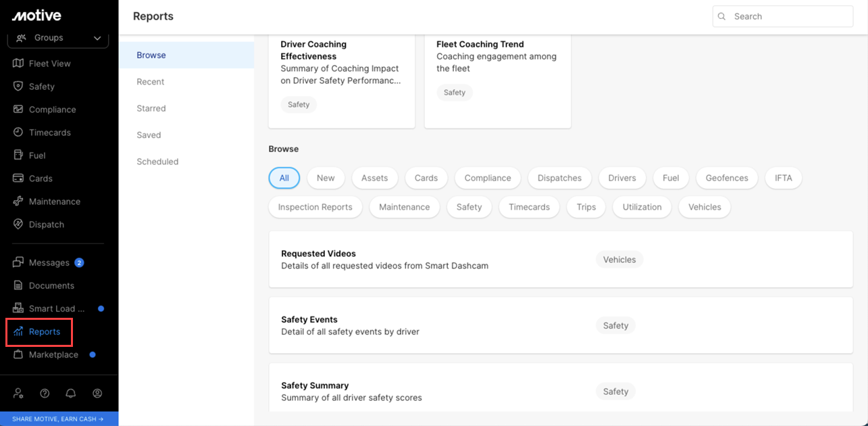Open admin user settings icon
Viewport: 868px width, 426px height.
pyautogui.click(x=18, y=393)
